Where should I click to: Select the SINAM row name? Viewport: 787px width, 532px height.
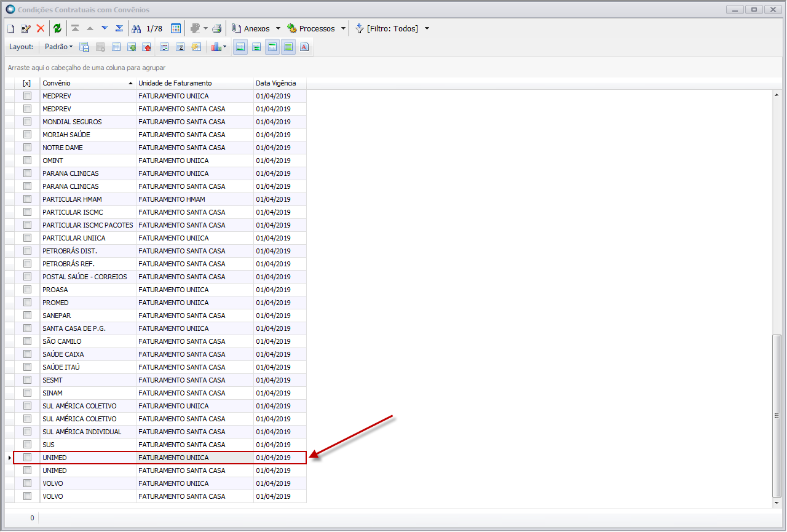pos(52,393)
